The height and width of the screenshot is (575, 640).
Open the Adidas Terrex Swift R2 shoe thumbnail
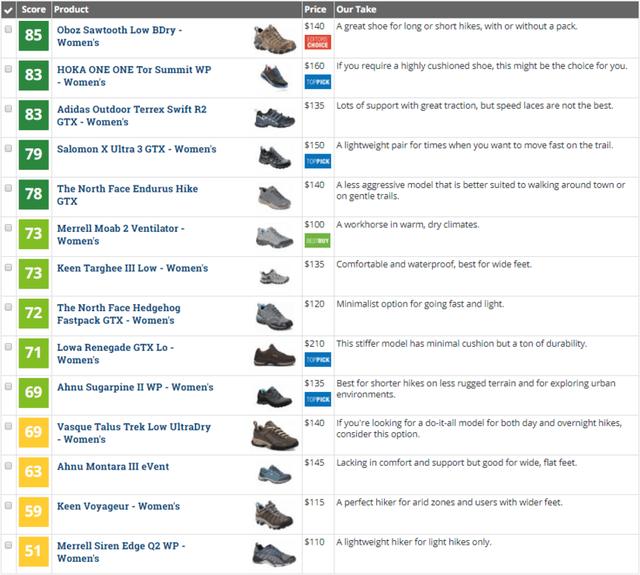click(x=272, y=118)
